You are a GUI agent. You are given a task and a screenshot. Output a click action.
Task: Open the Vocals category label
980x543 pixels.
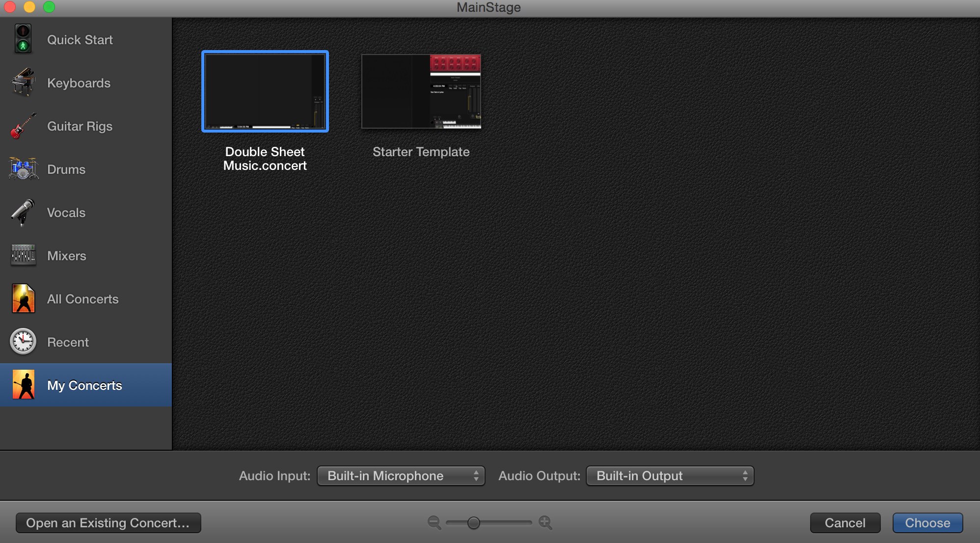[x=66, y=213]
